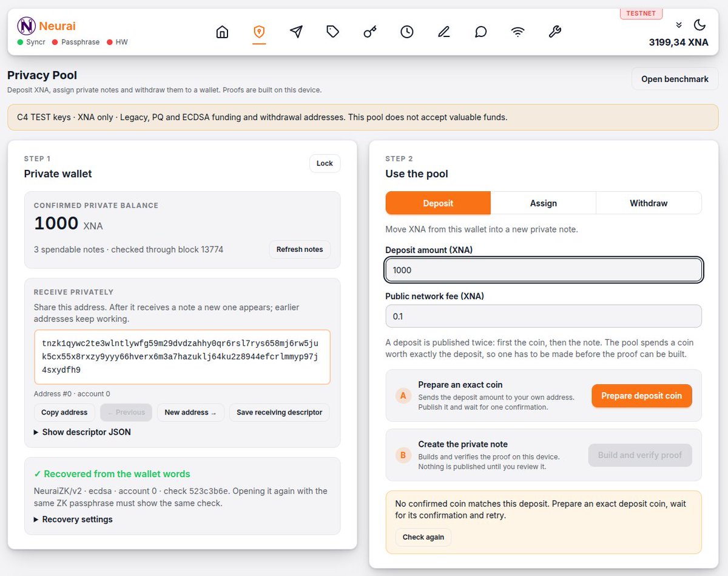Image resolution: width=728 pixels, height=576 pixels.
Task: Open the Home icon in navigation
Action: pos(223,32)
